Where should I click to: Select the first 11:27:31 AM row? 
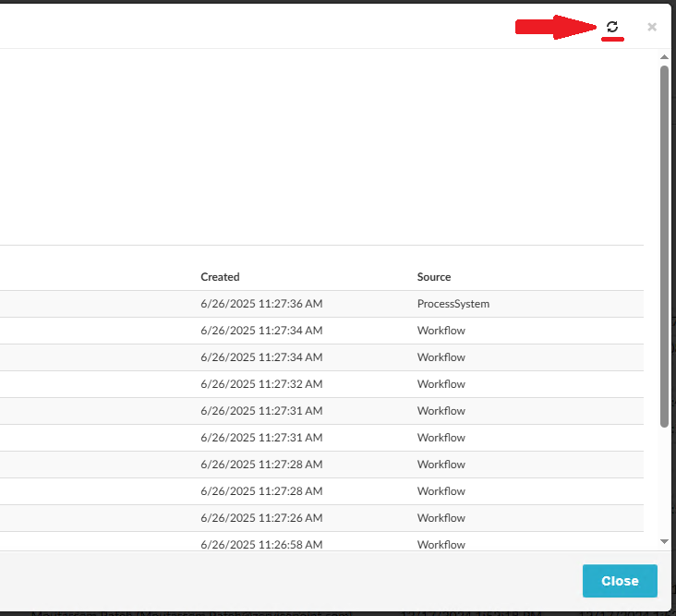point(261,411)
